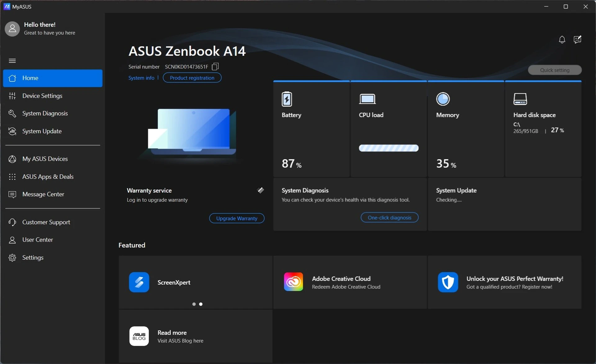Image resolution: width=596 pixels, height=364 pixels.
Task: Click the System info link
Action: (141, 78)
